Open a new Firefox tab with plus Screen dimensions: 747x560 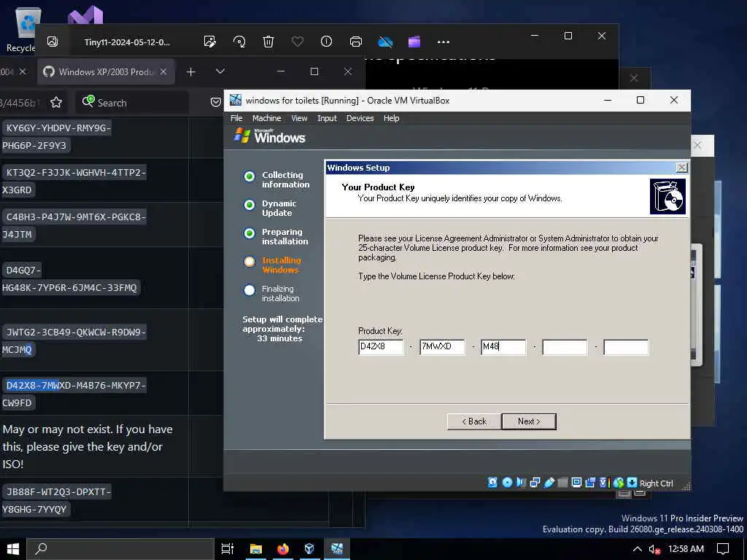pyautogui.click(x=191, y=72)
